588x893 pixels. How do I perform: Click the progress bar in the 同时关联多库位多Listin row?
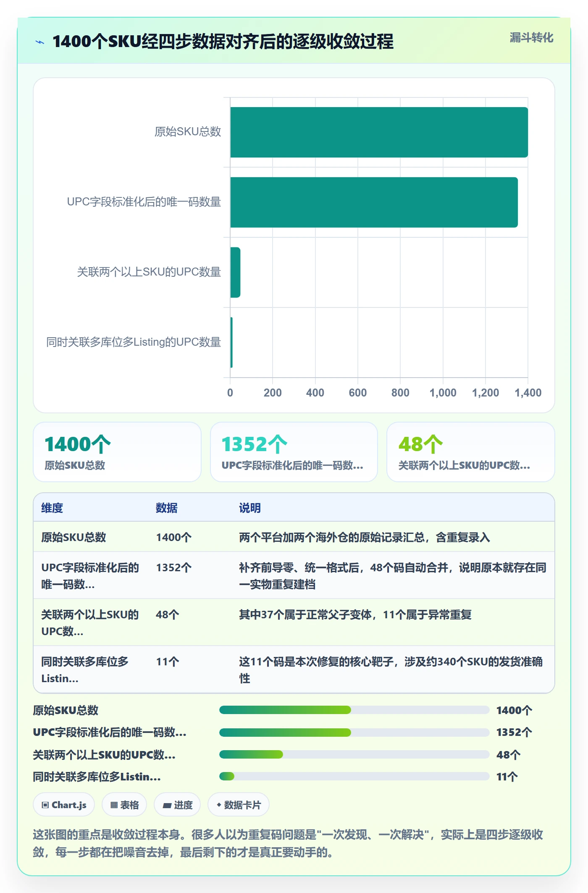coord(354,776)
